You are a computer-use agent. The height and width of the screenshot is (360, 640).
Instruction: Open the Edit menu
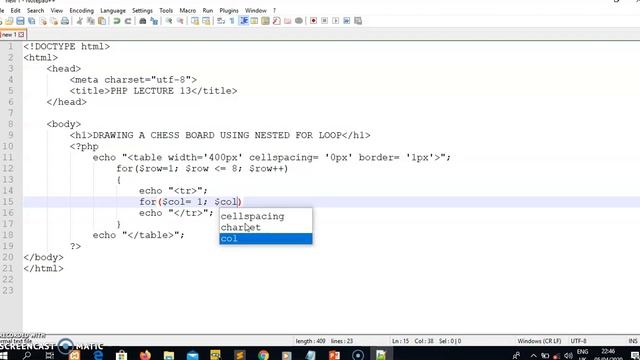[x=16, y=10]
